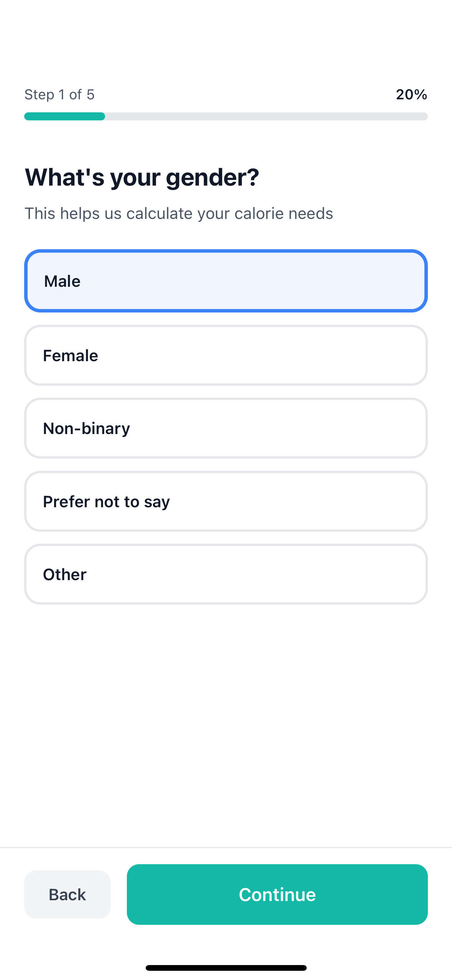Click the word Male inside the highlighted card
This screenshot has width=452, height=980.
62,281
